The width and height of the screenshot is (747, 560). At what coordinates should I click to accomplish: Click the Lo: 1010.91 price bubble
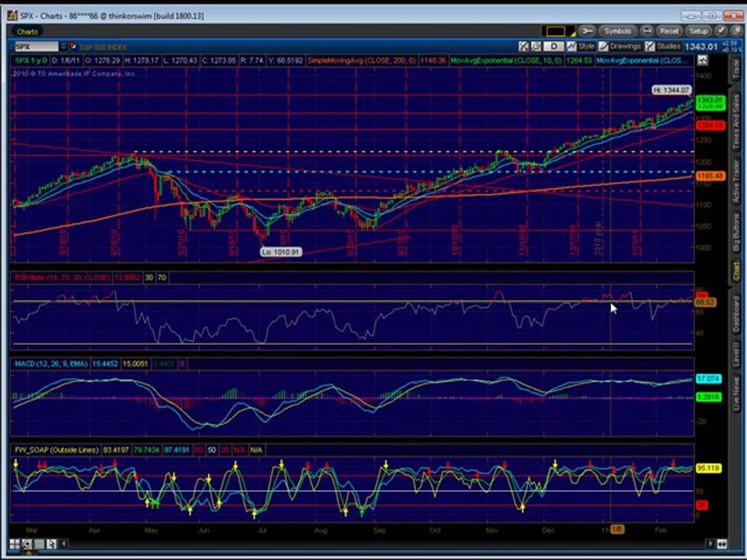pyautogui.click(x=281, y=252)
